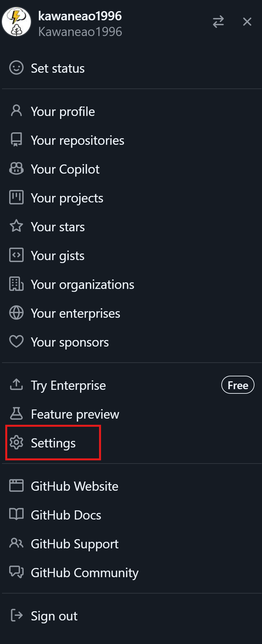Click the kawaneao1996 profile avatar
Viewport: 262px width, 644px height.
click(16, 22)
